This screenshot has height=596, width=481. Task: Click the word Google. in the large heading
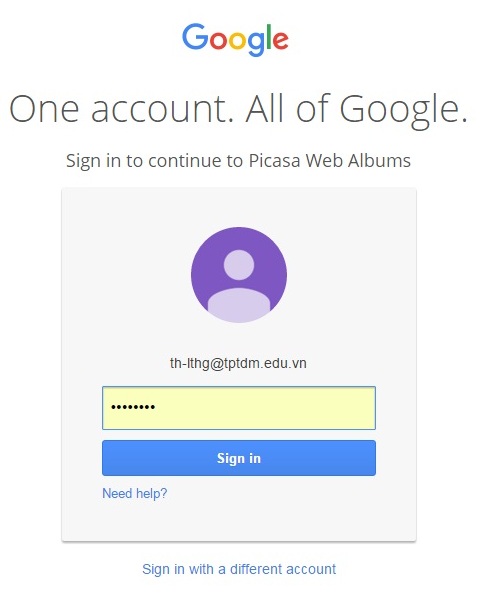click(403, 110)
